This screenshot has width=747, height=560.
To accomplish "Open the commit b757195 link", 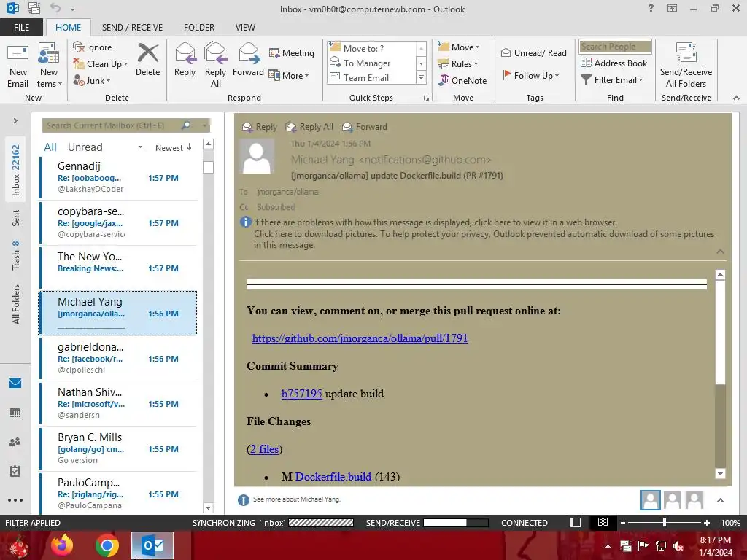I will click(301, 394).
